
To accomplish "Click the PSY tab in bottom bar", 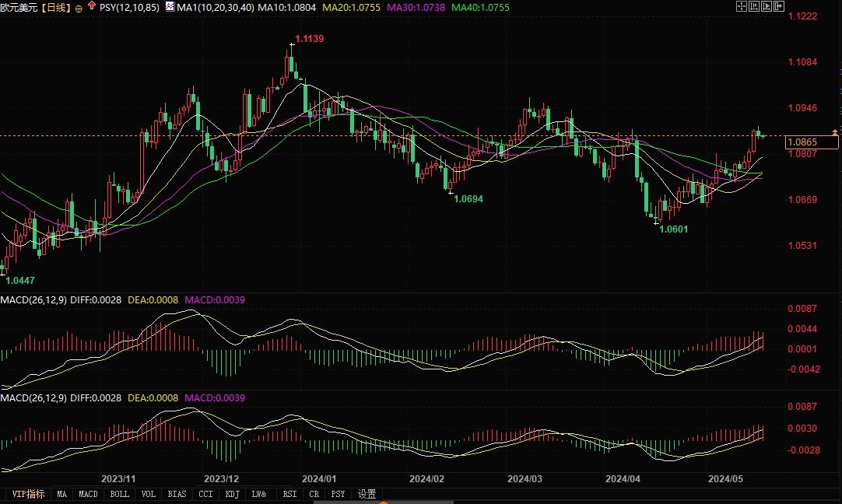I will click(338, 494).
